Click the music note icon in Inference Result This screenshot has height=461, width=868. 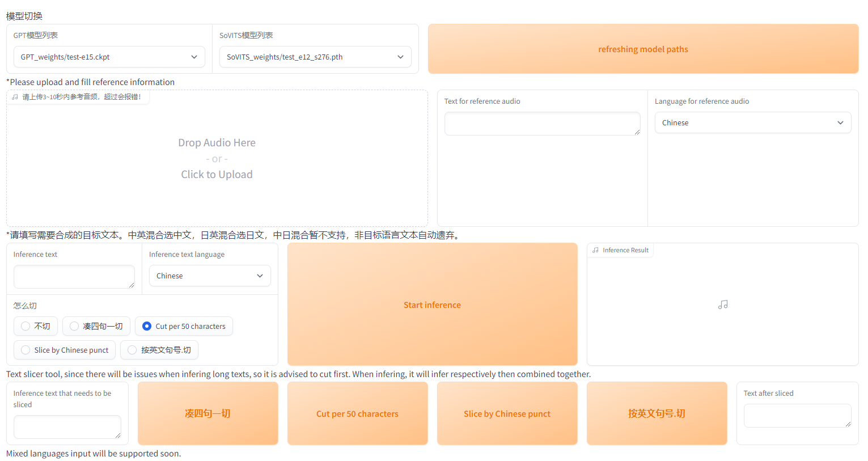(723, 304)
